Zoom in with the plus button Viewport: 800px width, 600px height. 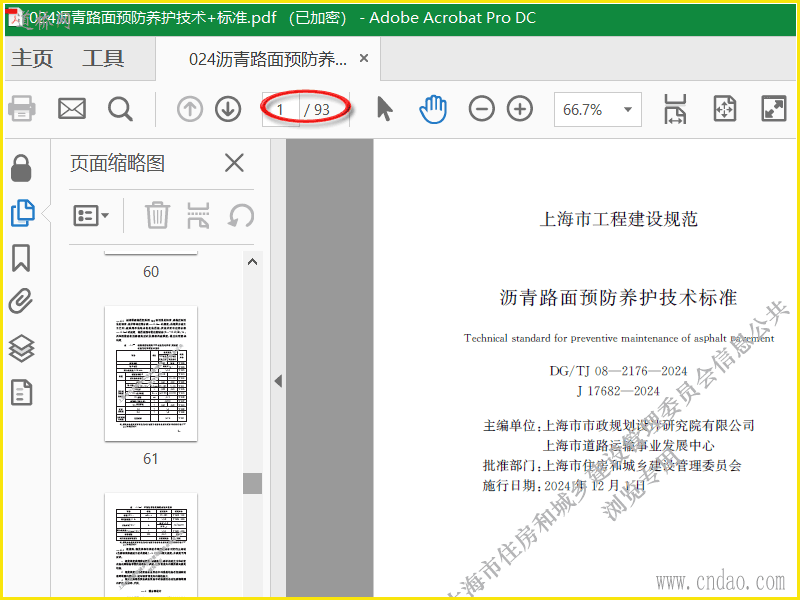point(520,109)
